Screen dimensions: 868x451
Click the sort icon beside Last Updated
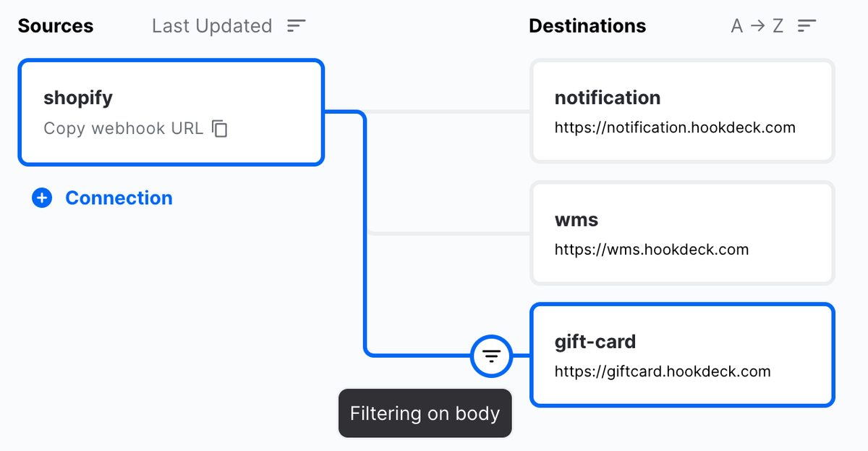pos(297,26)
